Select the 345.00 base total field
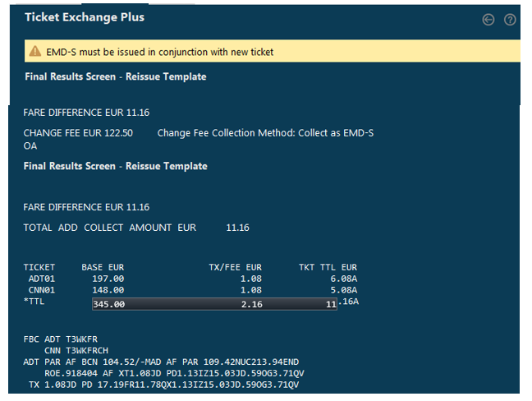 point(109,304)
